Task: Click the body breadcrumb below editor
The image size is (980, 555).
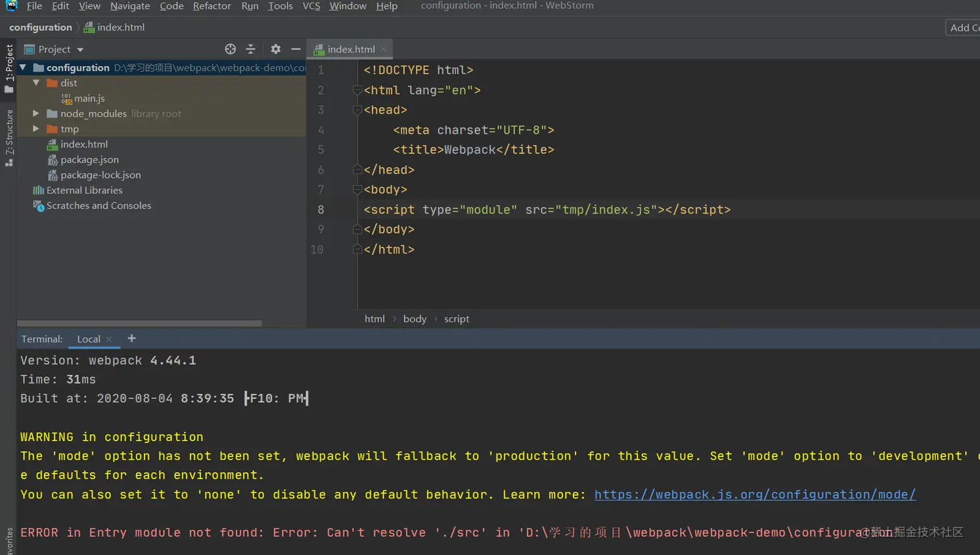Action: coord(415,319)
